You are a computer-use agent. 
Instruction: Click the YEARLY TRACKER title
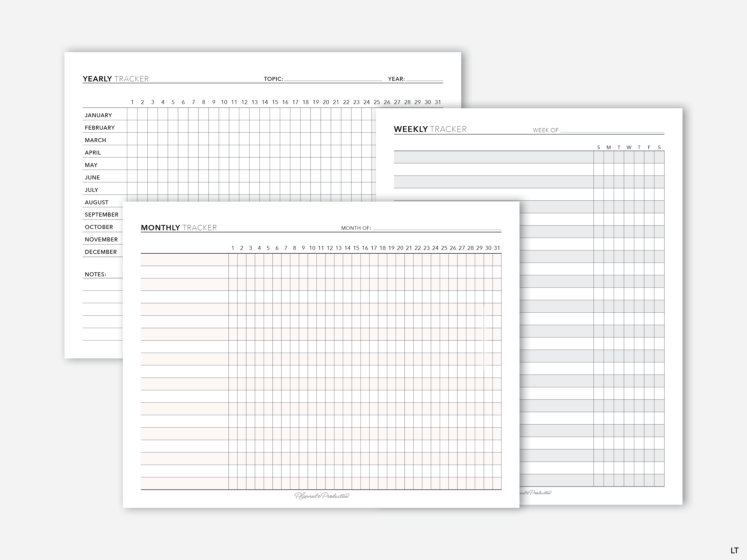tap(116, 79)
